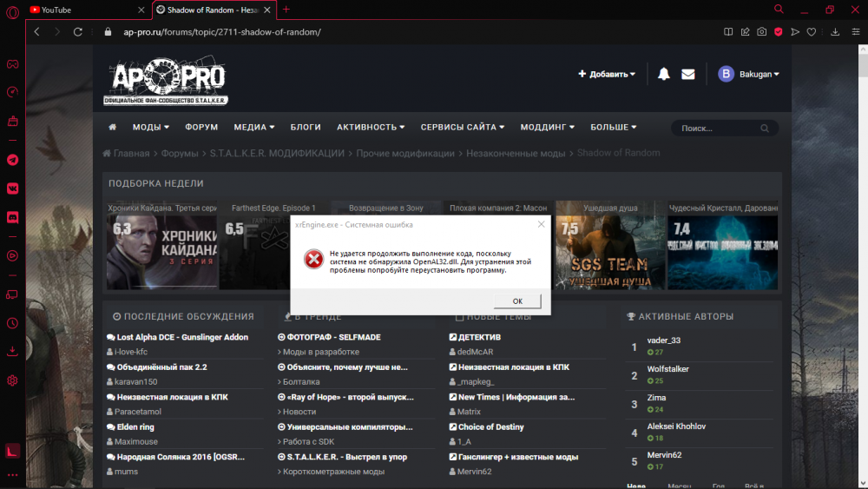Open the ФОРУМ navigation item
The height and width of the screenshot is (489, 868).
coord(201,127)
